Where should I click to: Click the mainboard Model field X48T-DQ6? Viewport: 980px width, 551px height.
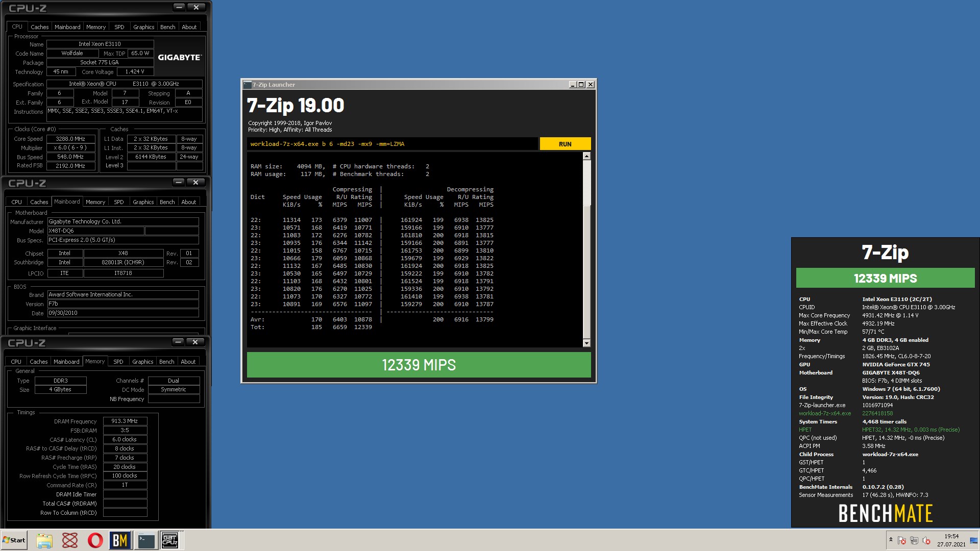(95, 231)
